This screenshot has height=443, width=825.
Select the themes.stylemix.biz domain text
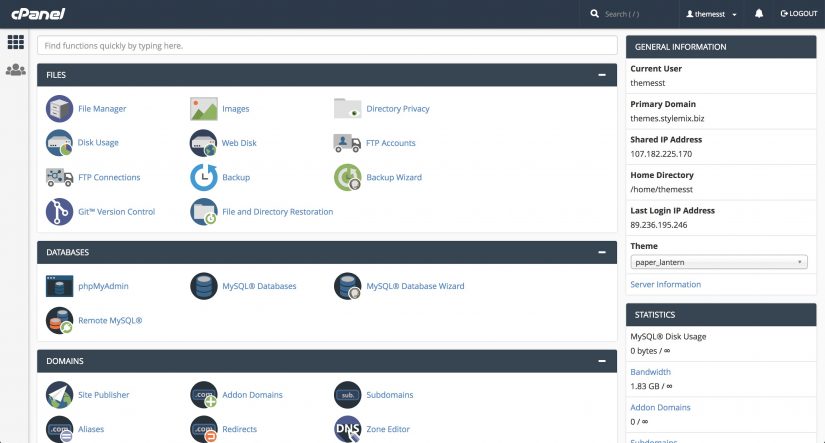point(667,118)
